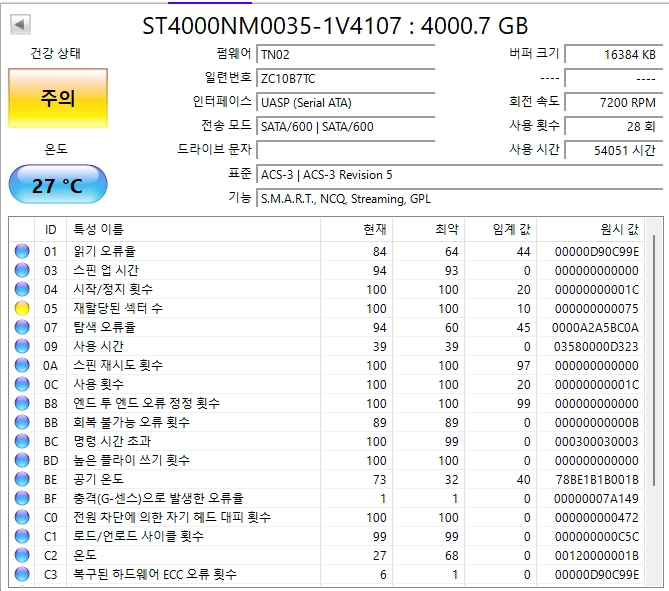Click the interface field UASP (Serial ATA)

click(x=346, y=102)
